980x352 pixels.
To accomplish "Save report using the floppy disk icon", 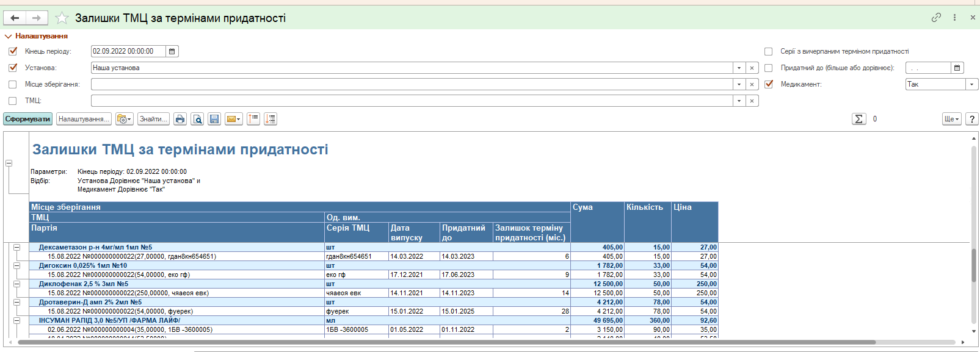I will pyautogui.click(x=214, y=119).
